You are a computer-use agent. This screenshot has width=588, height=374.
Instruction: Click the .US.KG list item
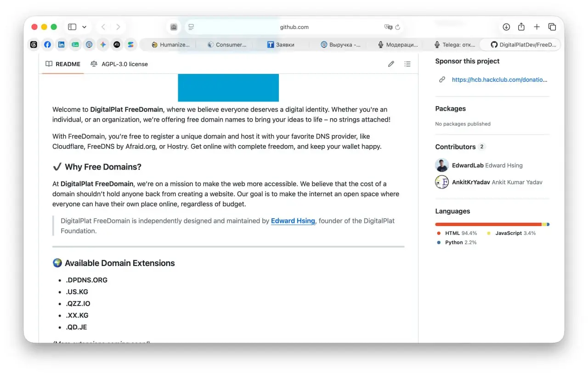77,292
